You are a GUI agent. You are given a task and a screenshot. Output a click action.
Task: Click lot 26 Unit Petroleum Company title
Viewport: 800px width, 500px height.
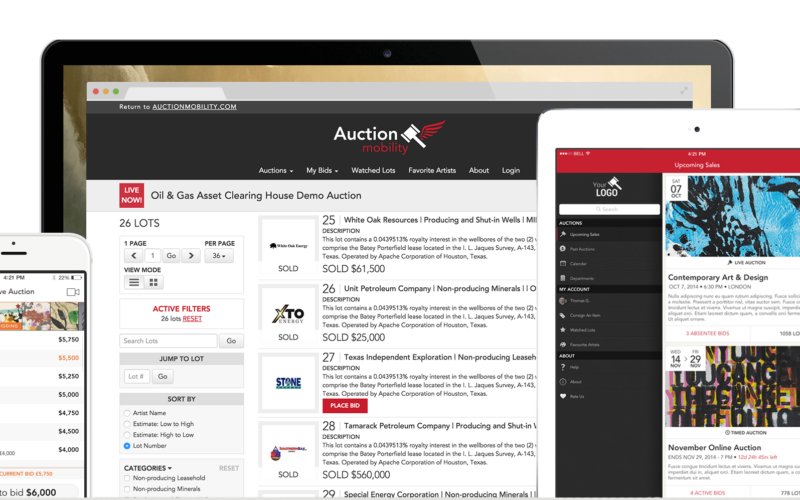pos(440,289)
